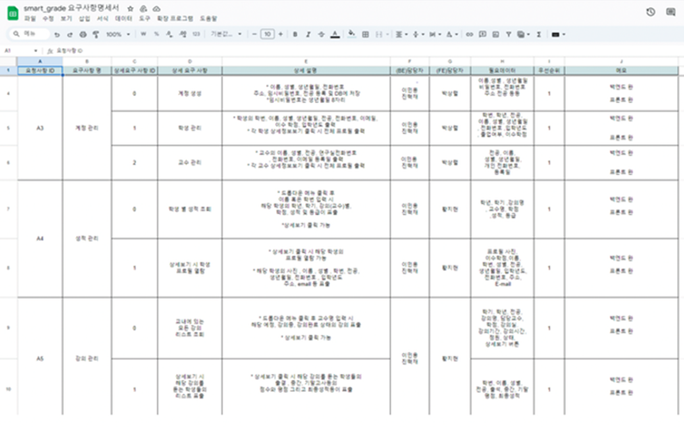
Task: Toggle italic formatting
Action: (x=308, y=34)
